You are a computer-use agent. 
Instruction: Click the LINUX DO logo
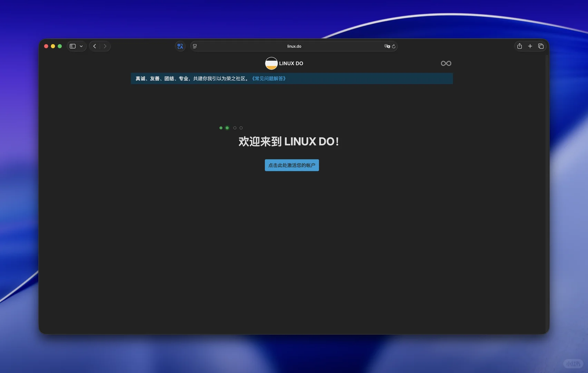tap(271, 63)
